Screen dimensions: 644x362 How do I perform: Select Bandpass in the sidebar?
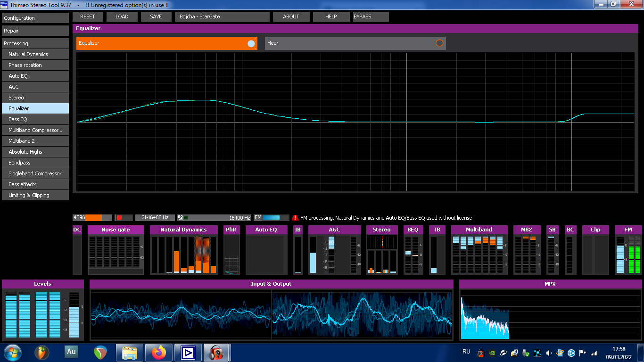coord(35,163)
